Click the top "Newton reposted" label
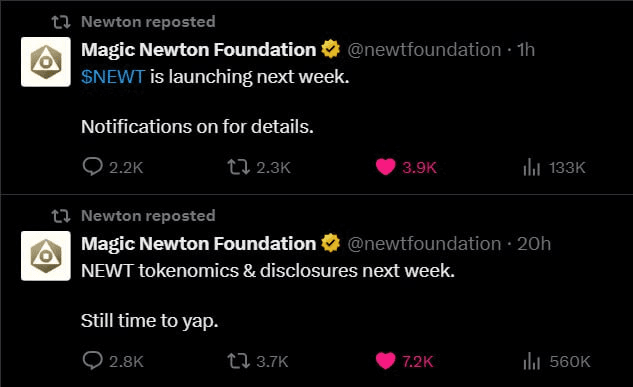The image size is (633, 387). 148,22
